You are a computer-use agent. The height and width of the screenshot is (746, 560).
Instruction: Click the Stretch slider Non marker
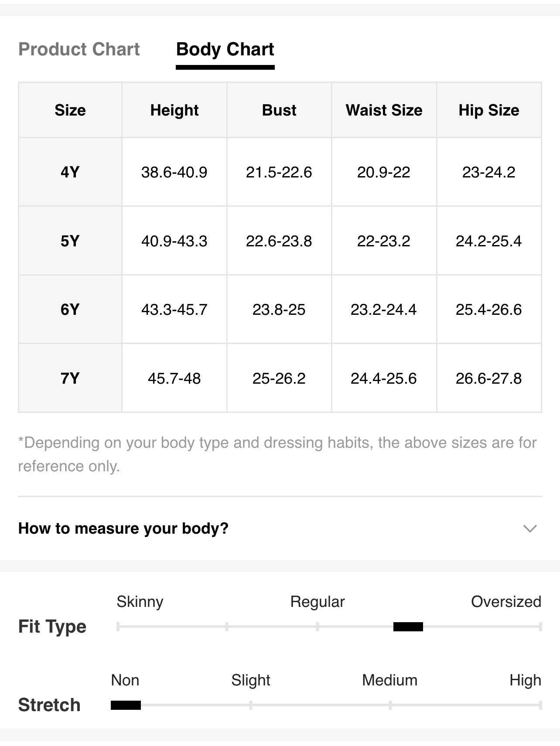(126, 705)
